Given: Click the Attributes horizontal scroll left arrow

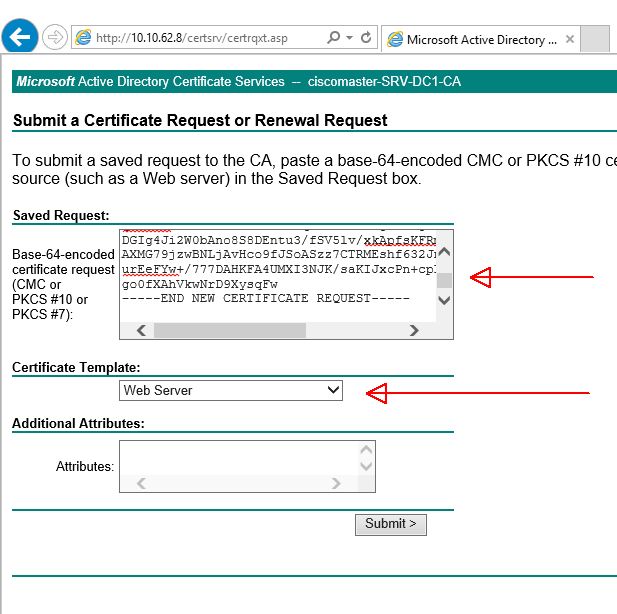Looking at the screenshot, I should 141,483.
